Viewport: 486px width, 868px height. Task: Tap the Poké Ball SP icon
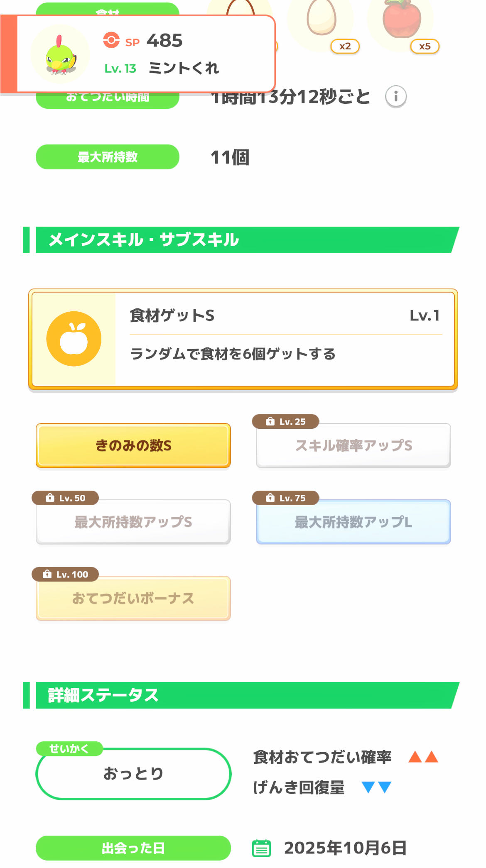pyautogui.click(x=111, y=40)
